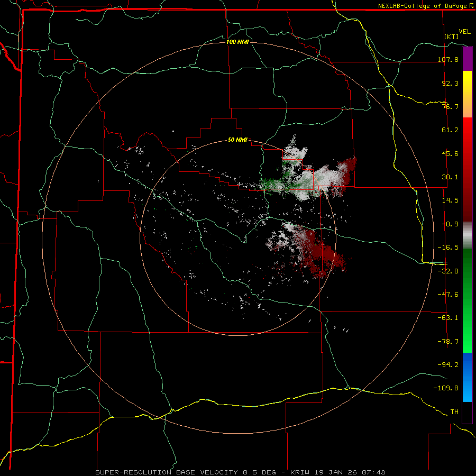Image resolution: width=476 pixels, height=476 pixels.
Task: Click the -32.0 velocity scale value
Action: (448, 271)
